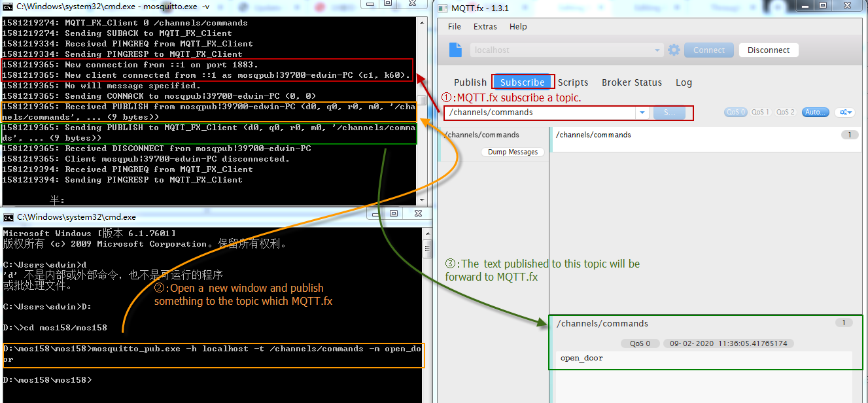
Task: Select QoS 2 toggle
Action: pos(785,113)
